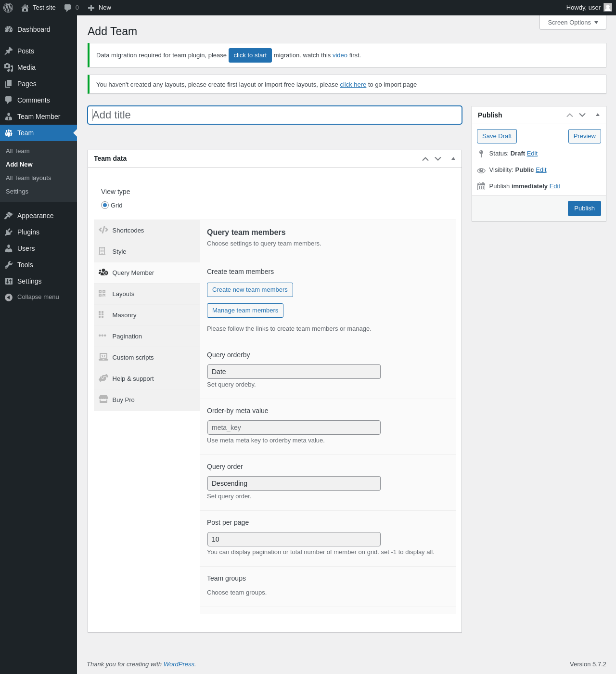Screen dimensions: 616x674
Task: Click 'Add New' in Team submenu
Action: tap(19, 165)
